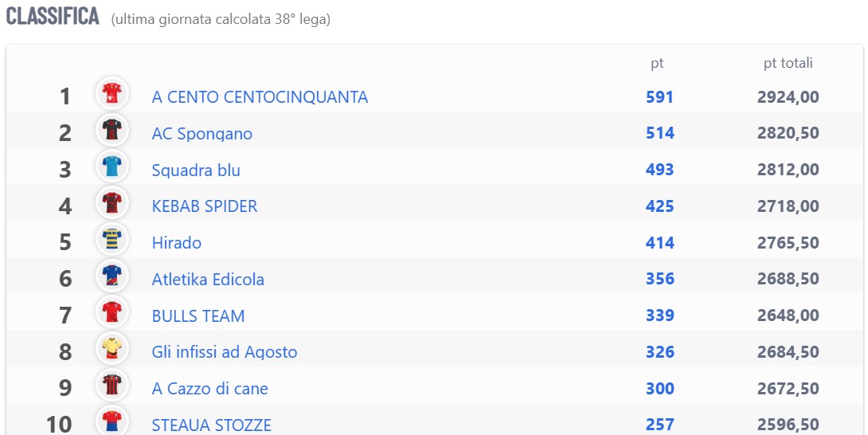
Task: Click the pt totali column header
Action: click(788, 63)
